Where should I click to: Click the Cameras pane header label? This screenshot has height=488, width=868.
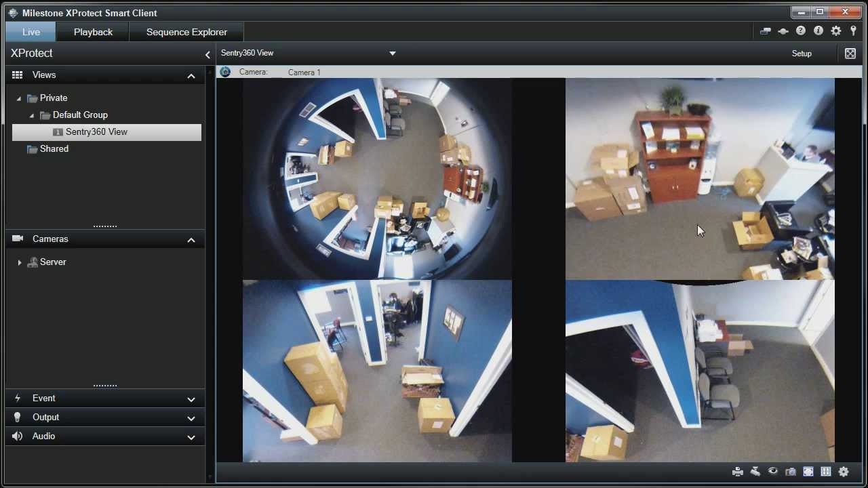point(50,239)
